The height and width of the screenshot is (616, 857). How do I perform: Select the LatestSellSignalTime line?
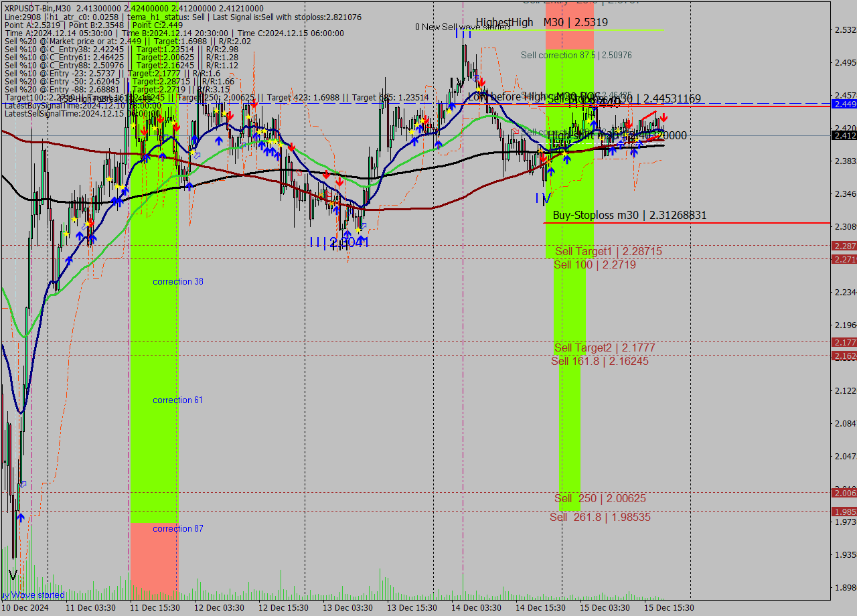tap(82, 113)
